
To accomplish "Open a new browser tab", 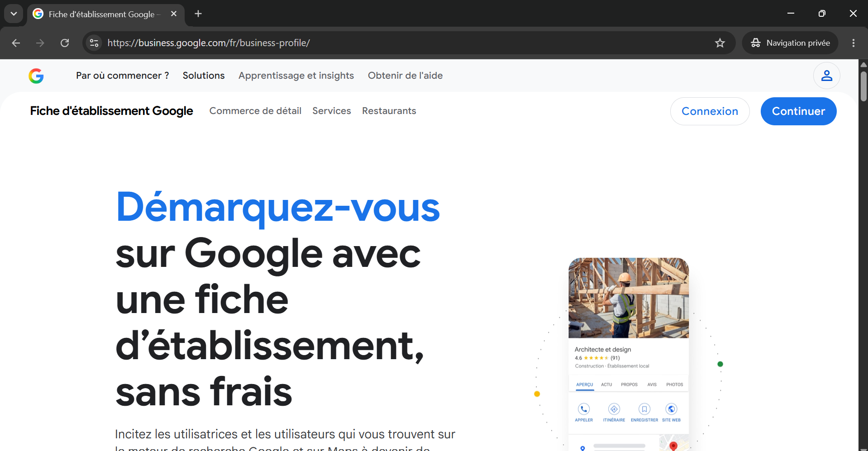I will [x=198, y=14].
